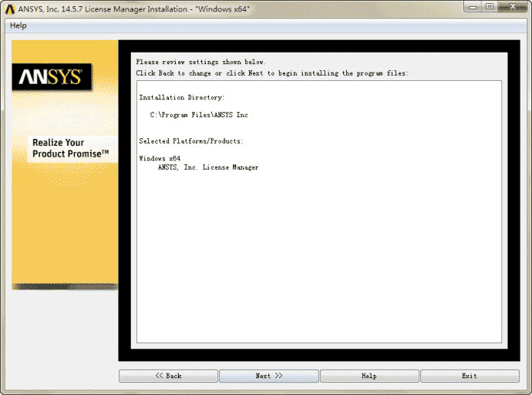Open Help from the bottom button row
Screen dimensions: 532x395
click(369, 376)
